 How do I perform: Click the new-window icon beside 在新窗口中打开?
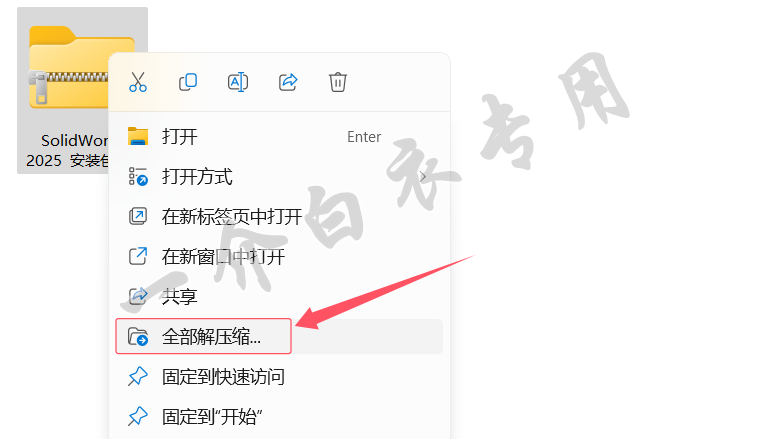138,256
